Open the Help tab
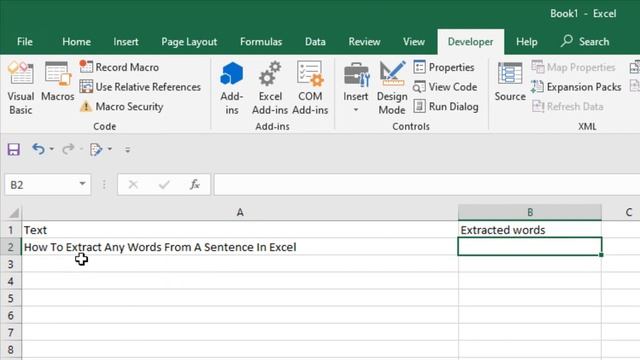640x360 pixels. pos(527,42)
